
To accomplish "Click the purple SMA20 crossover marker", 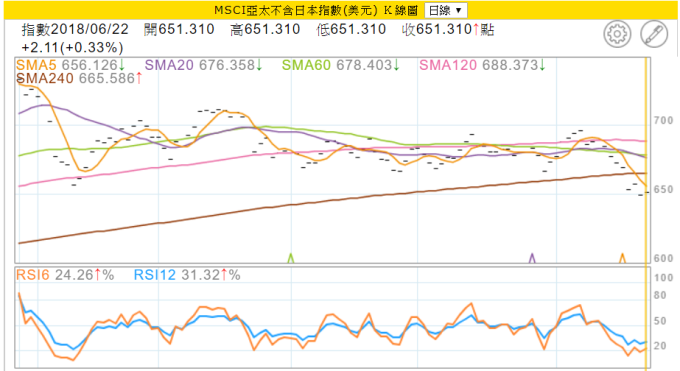I will click(532, 258).
